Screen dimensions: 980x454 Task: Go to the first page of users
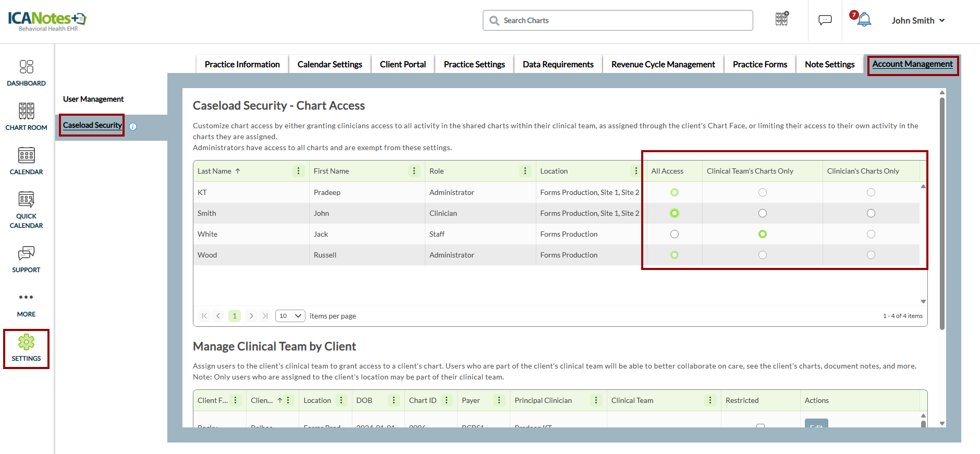204,316
